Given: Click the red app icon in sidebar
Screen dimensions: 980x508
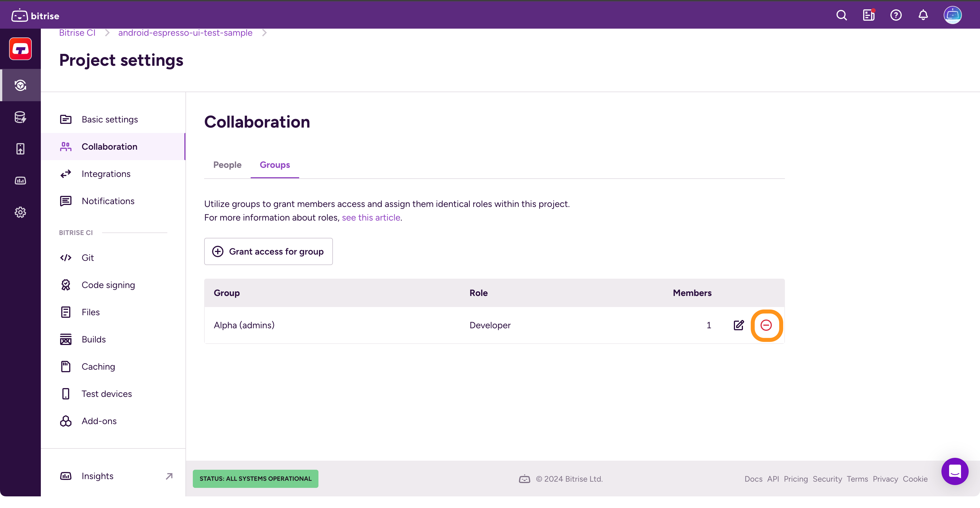Looking at the screenshot, I should point(20,49).
